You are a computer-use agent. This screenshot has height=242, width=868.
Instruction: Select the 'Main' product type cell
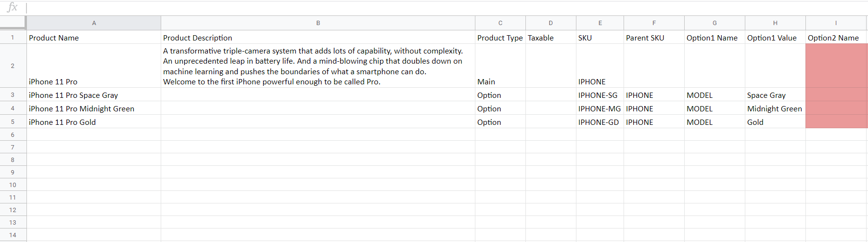point(500,81)
